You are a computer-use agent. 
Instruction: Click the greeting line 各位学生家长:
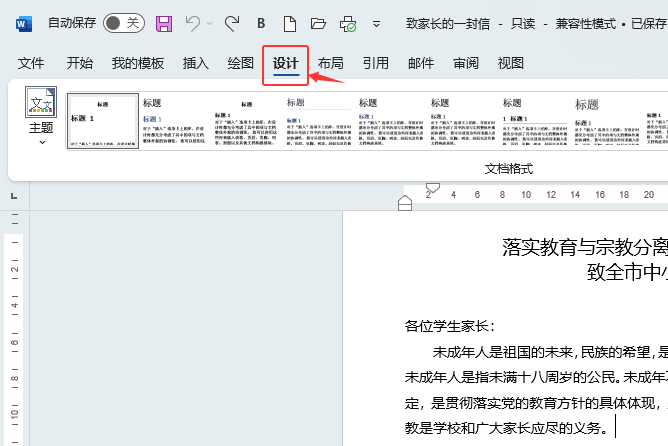[x=449, y=326]
